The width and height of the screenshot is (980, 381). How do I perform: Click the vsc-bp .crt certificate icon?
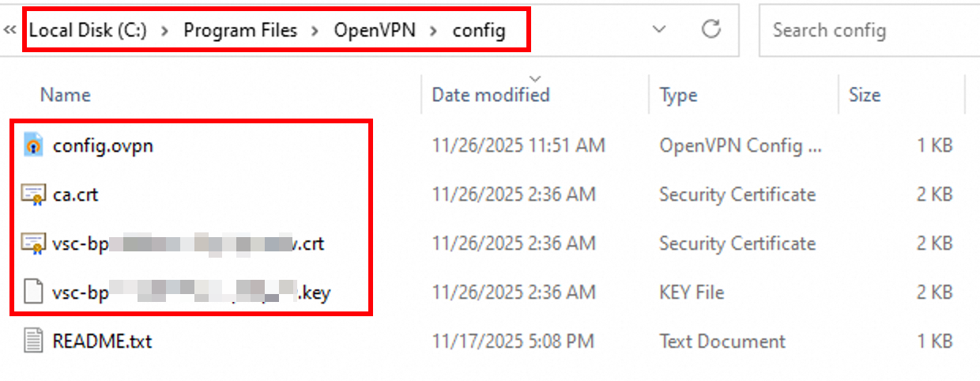[33, 243]
